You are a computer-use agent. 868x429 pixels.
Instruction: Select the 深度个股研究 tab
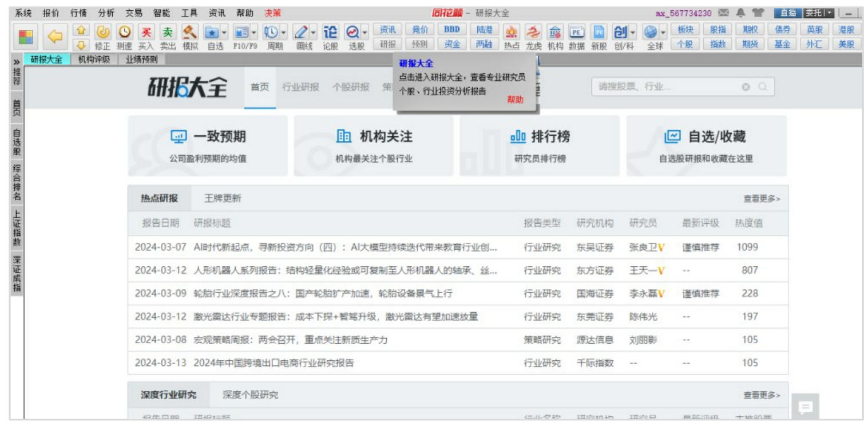(251, 395)
